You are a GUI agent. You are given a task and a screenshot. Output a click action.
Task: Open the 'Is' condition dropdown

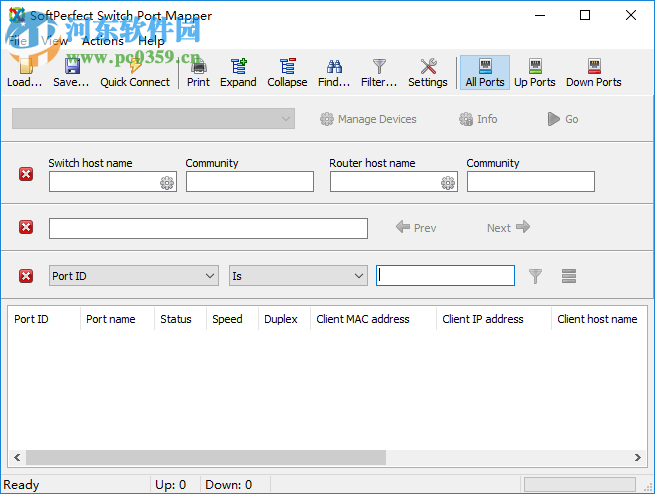pos(298,276)
